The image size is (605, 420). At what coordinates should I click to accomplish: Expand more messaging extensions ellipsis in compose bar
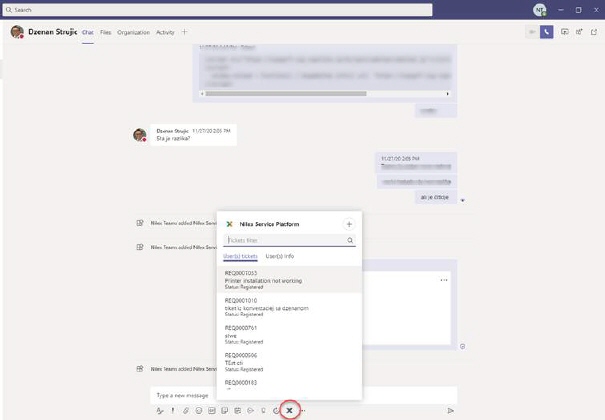pos(302,410)
